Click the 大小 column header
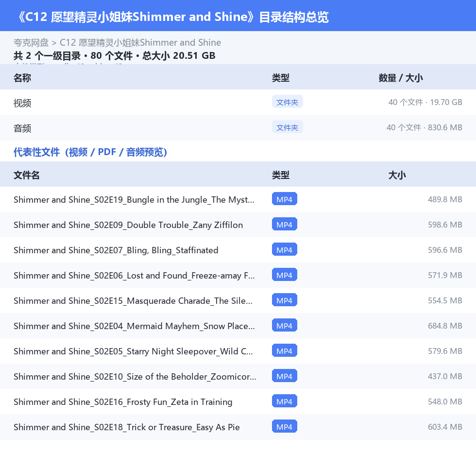This screenshot has width=476, height=455. point(397,175)
